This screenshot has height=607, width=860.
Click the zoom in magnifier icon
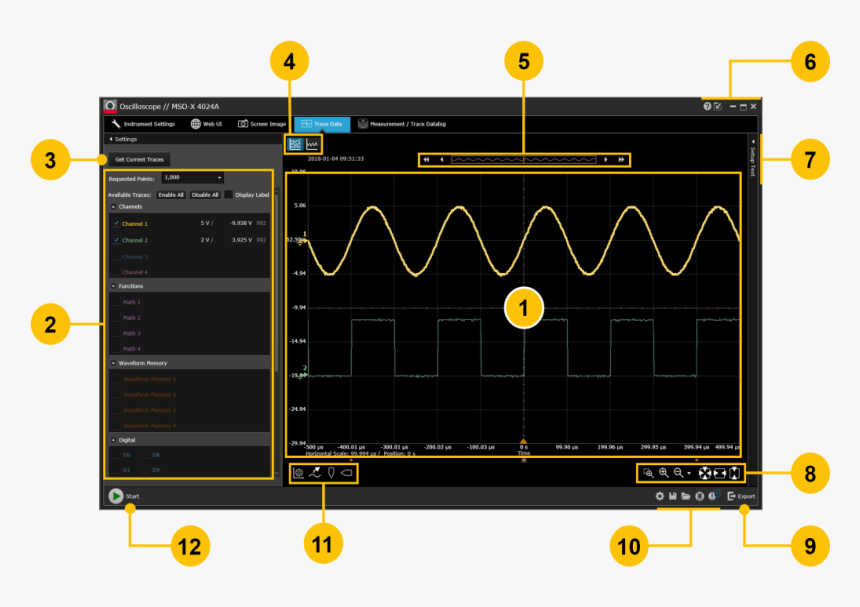(663, 471)
